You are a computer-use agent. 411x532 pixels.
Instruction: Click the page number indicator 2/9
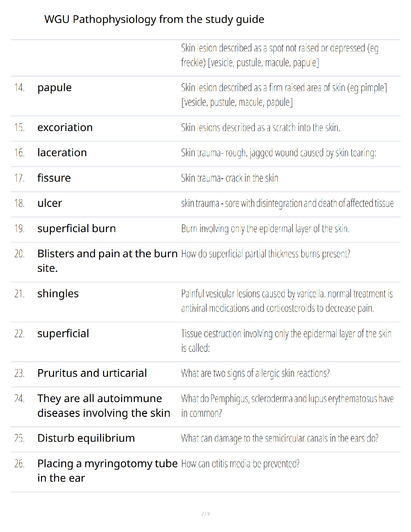(x=205, y=514)
